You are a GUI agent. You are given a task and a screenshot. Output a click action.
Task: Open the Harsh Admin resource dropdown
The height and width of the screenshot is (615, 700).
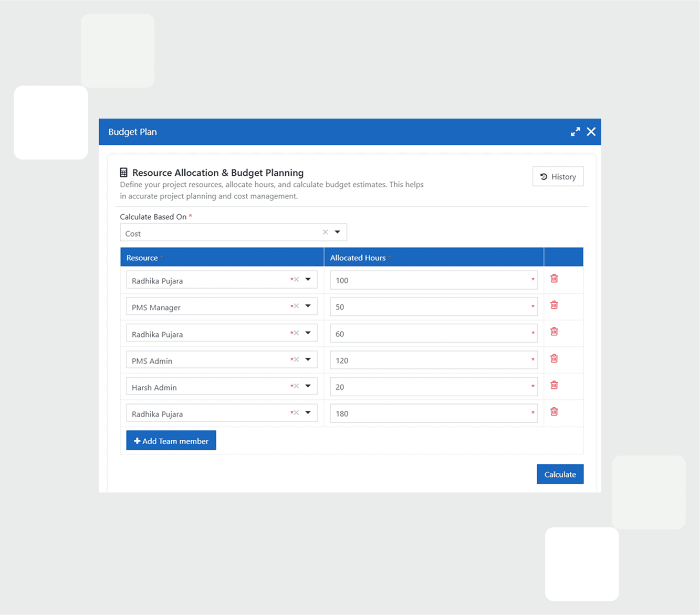[308, 386]
